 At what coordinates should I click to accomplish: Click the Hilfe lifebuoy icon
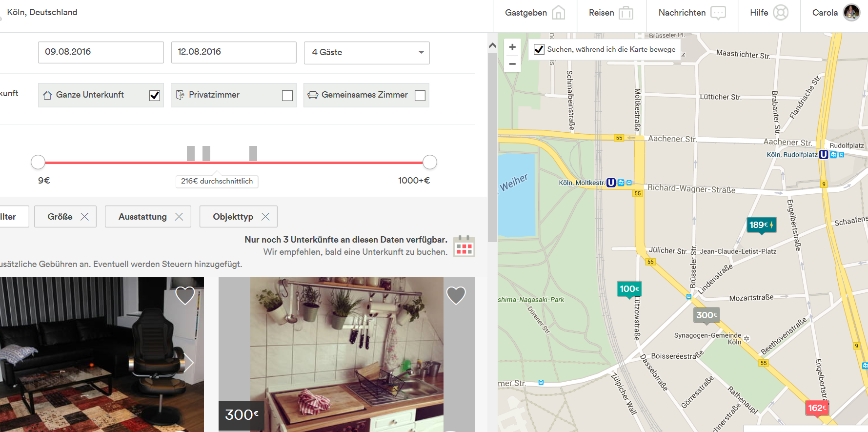click(x=781, y=13)
